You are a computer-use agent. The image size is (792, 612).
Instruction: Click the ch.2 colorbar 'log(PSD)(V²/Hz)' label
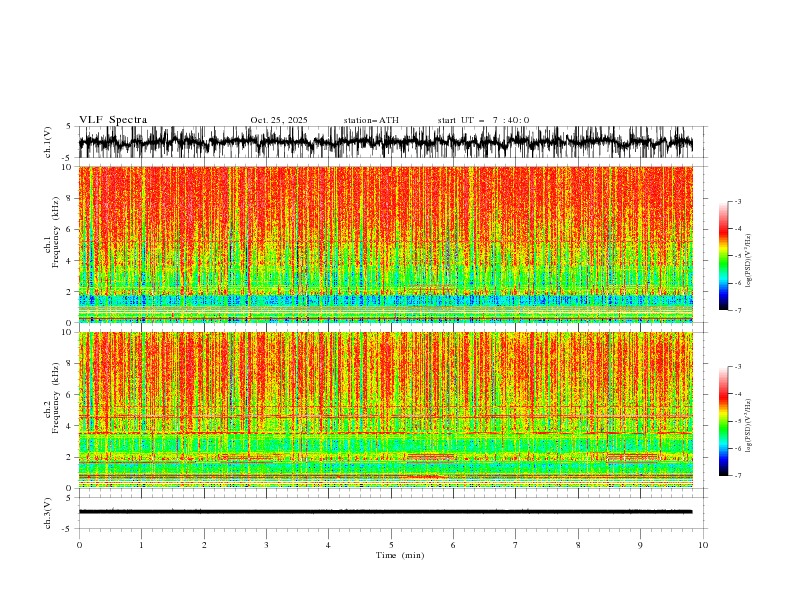point(749,425)
